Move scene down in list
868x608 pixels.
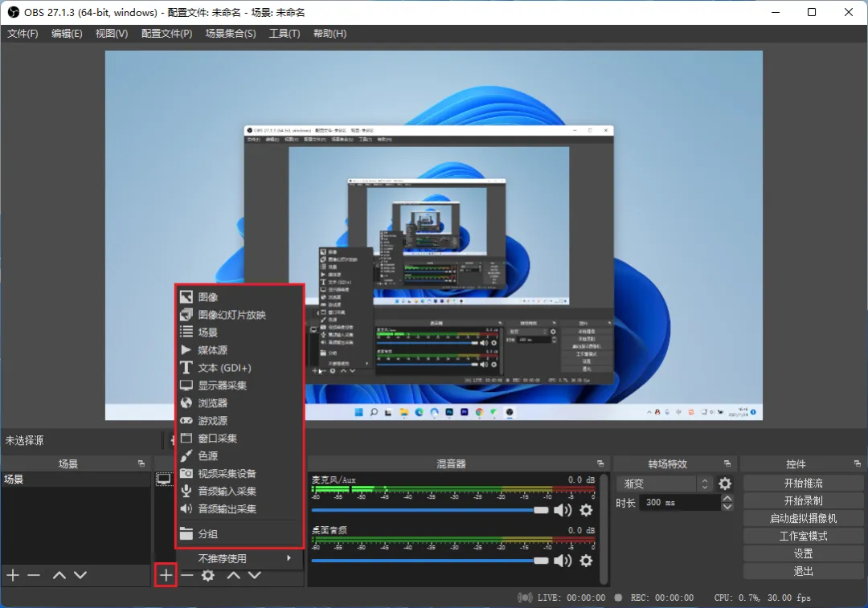80,575
